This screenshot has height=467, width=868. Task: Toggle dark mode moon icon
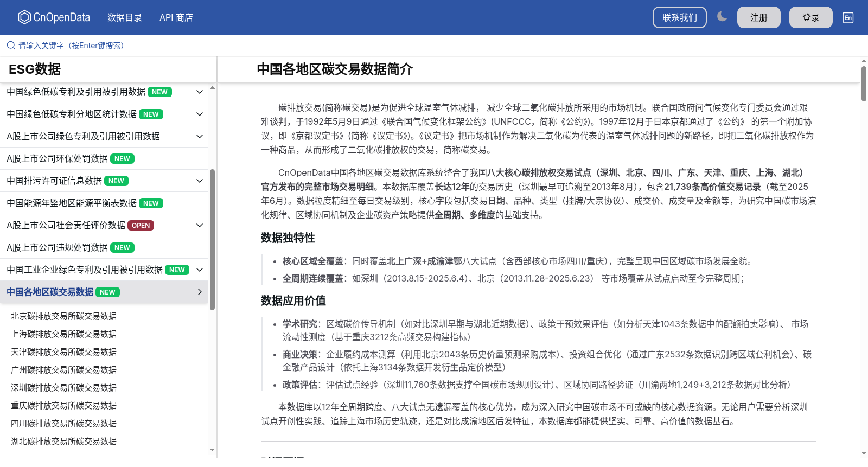coord(722,17)
